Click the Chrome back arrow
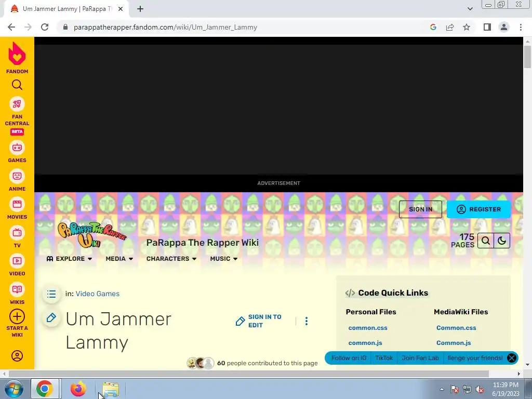 (11, 27)
